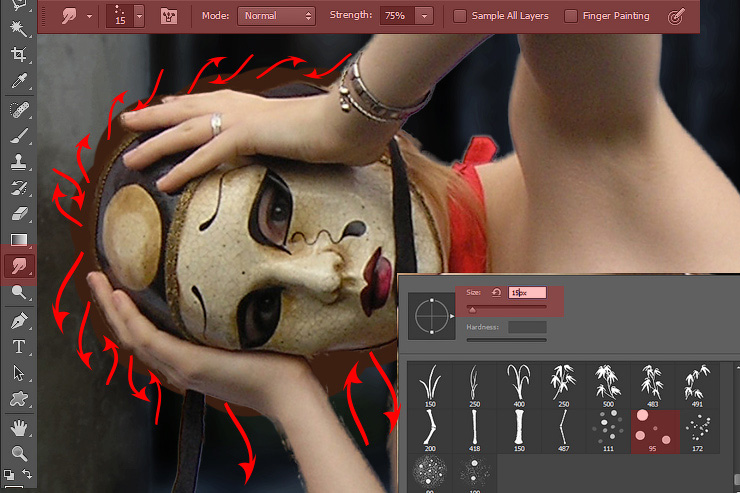Enable the Sample All Layers checkbox

(x=460, y=16)
